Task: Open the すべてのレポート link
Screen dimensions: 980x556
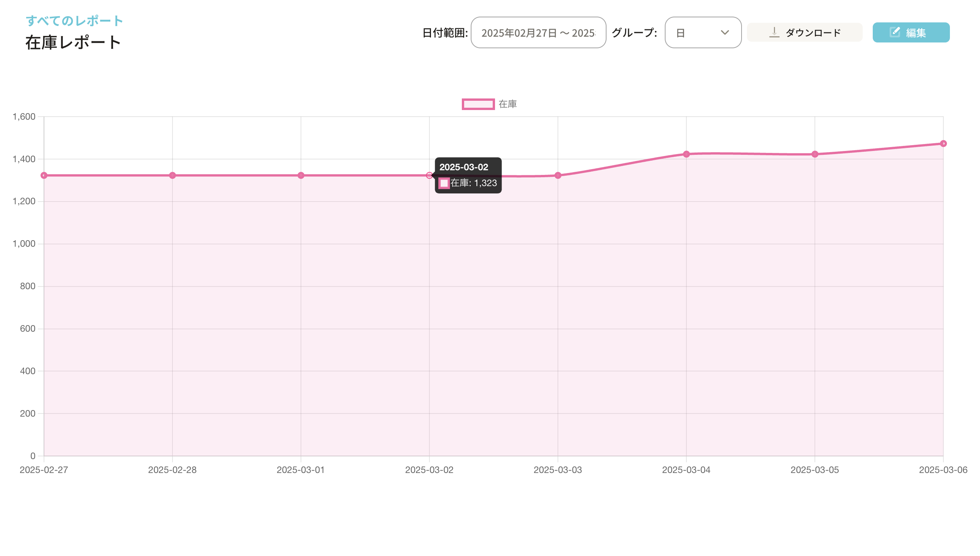Action: 74,21
